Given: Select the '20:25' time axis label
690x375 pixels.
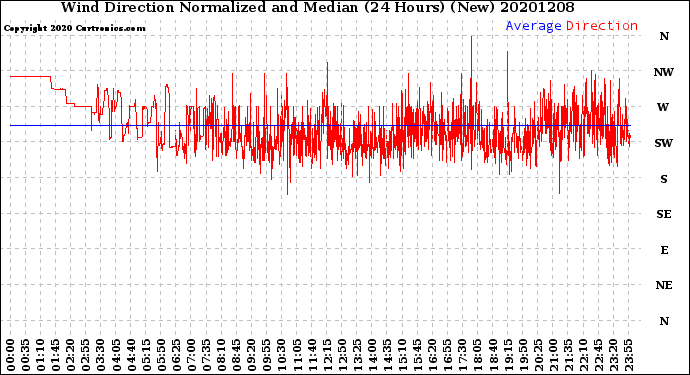Looking at the screenshot, I should coord(538,355).
